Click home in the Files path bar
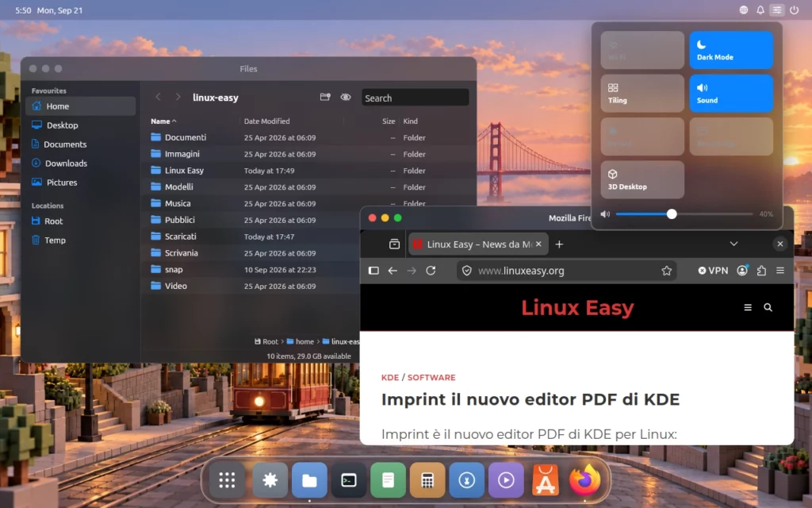 (301, 341)
